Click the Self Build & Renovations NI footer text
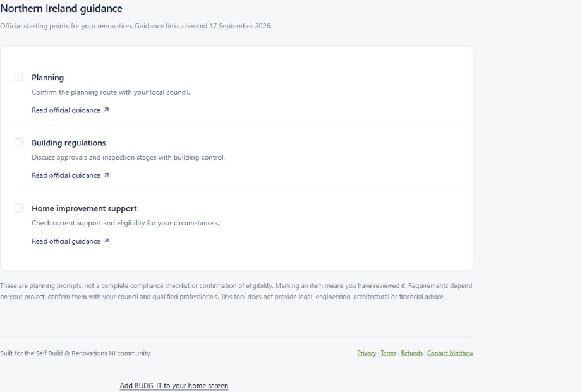The image size is (582, 392). click(x=76, y=353)
